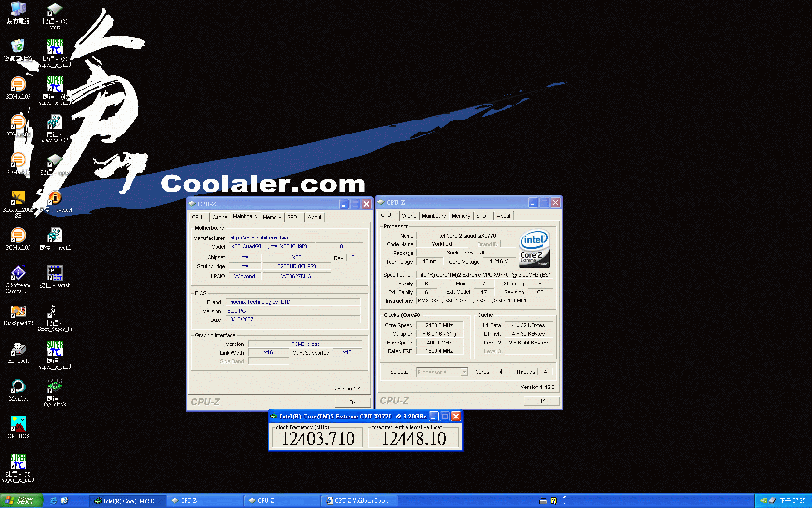Click the mainboard Model IX38-QuadGT field
The width and height of the screenshot is (812, 508).
(x=271, y=246)
